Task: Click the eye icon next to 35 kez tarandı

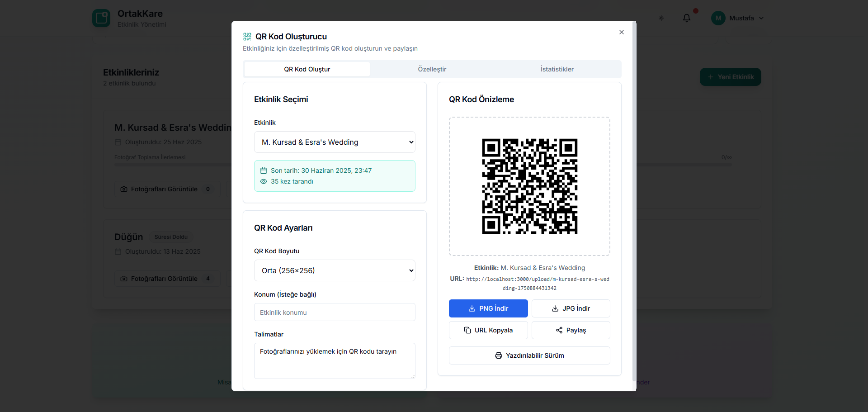Action: (x=264, y=181)
